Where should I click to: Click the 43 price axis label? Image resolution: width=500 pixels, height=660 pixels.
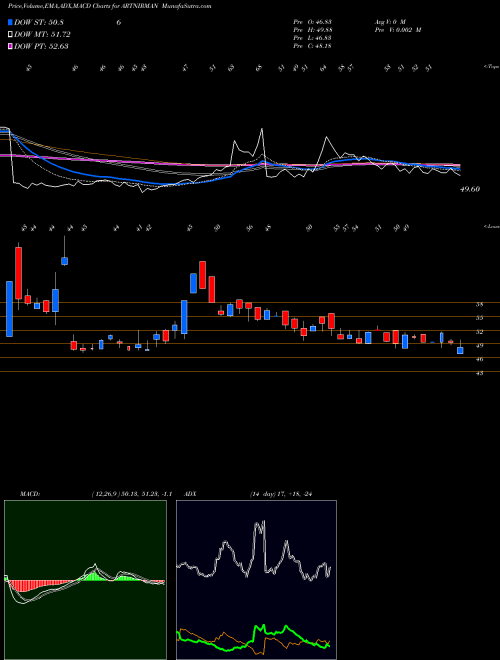479,373
